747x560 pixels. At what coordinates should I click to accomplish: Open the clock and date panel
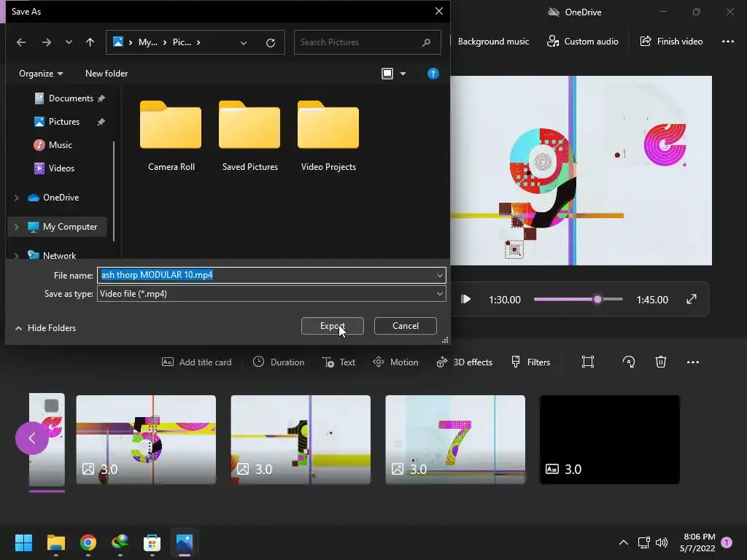(698, 542)
